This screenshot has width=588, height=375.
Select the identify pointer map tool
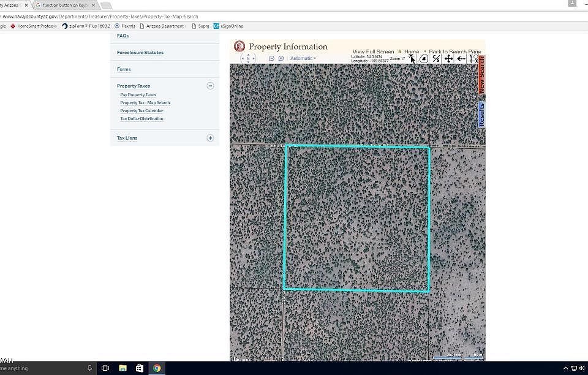[412, 59]
